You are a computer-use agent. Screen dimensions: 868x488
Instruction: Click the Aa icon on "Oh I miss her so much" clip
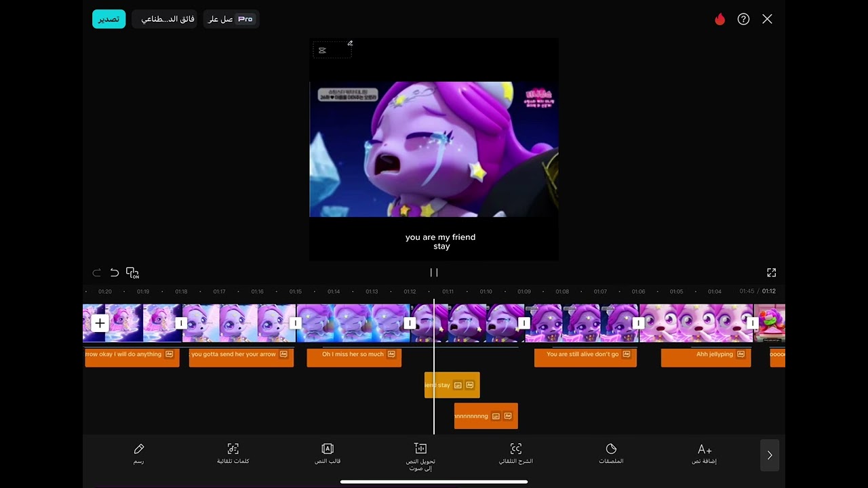pyautogui.click(x=391, y=354)
